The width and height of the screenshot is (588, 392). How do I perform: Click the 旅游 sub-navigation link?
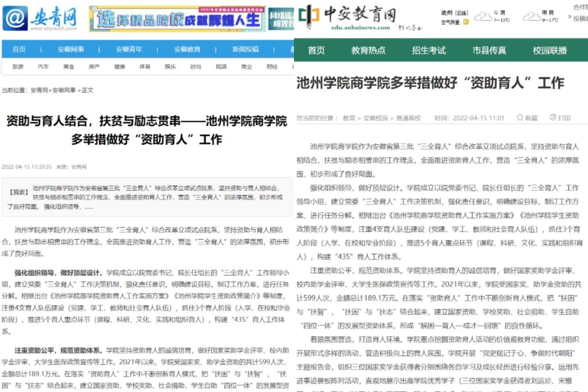click(x=18, y=67)
